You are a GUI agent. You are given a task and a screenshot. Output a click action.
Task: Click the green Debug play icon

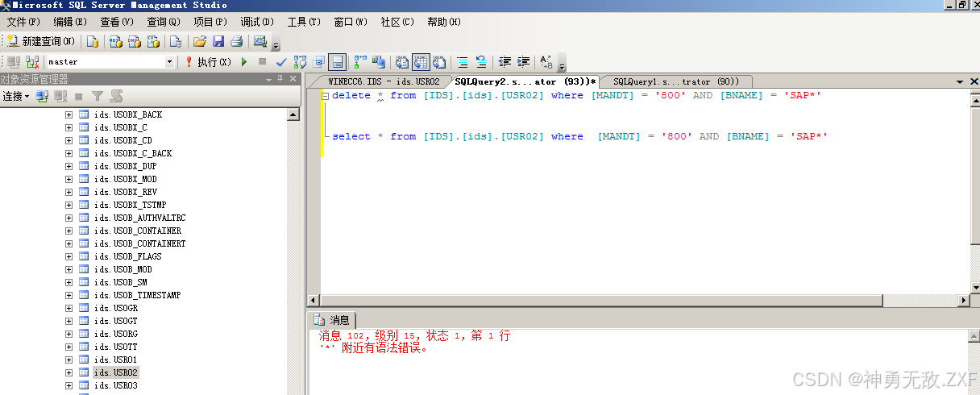[x=244, y=61]
